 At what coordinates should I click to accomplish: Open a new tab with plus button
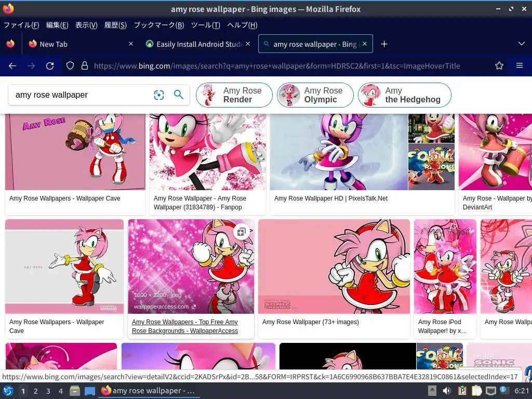384,44
